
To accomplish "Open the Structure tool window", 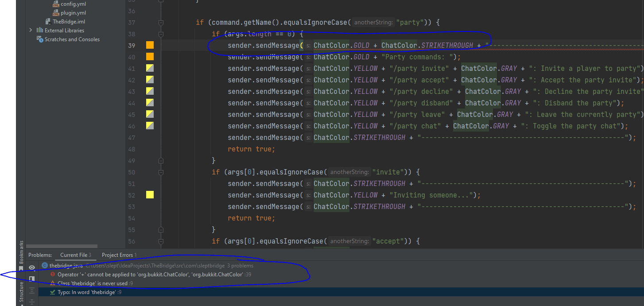I will click(x=21, y=292).
